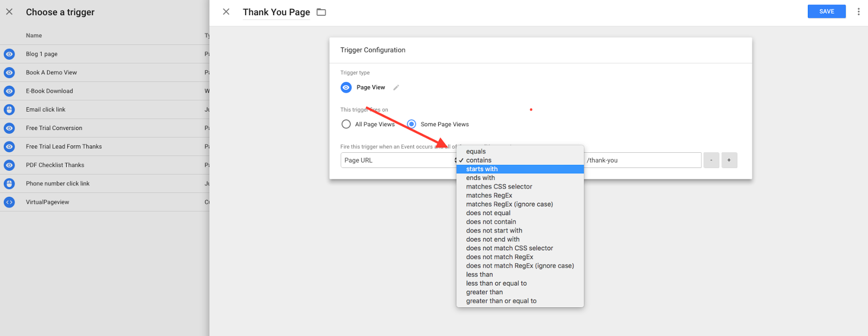Click the Email click link trigger icon
The height and width of the screenshot is (336, 868).
coord(9,109)
